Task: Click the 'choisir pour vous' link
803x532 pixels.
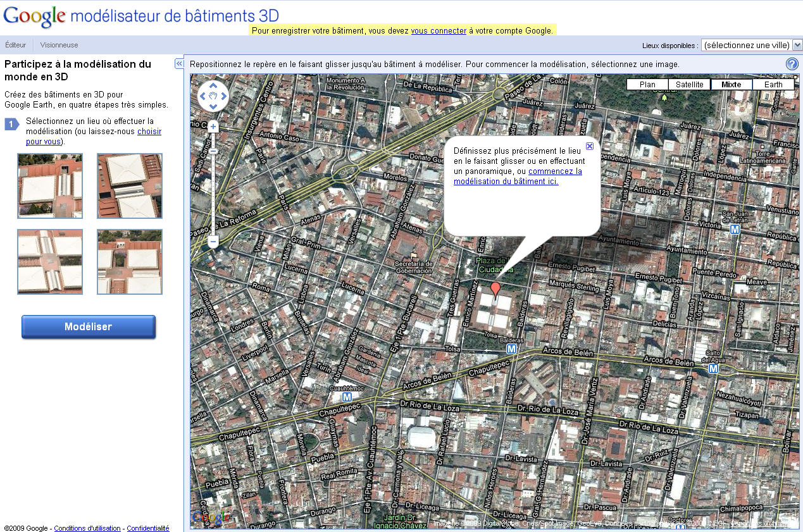Action: (94, 136)
